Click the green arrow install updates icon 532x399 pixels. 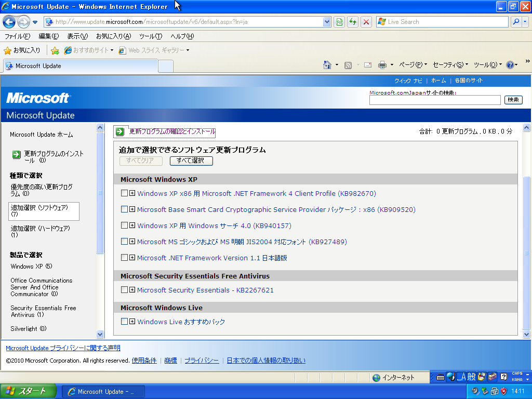pos(120,131)
